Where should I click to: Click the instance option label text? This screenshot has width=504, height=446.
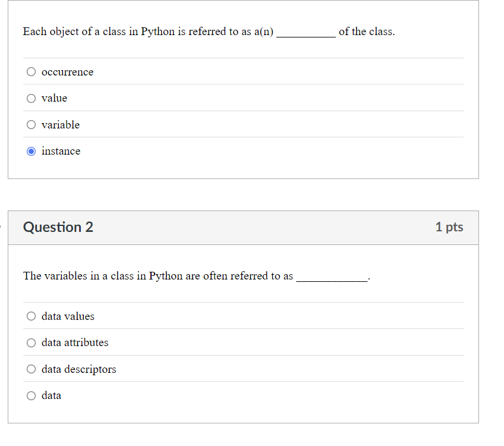tap(61, 151)
